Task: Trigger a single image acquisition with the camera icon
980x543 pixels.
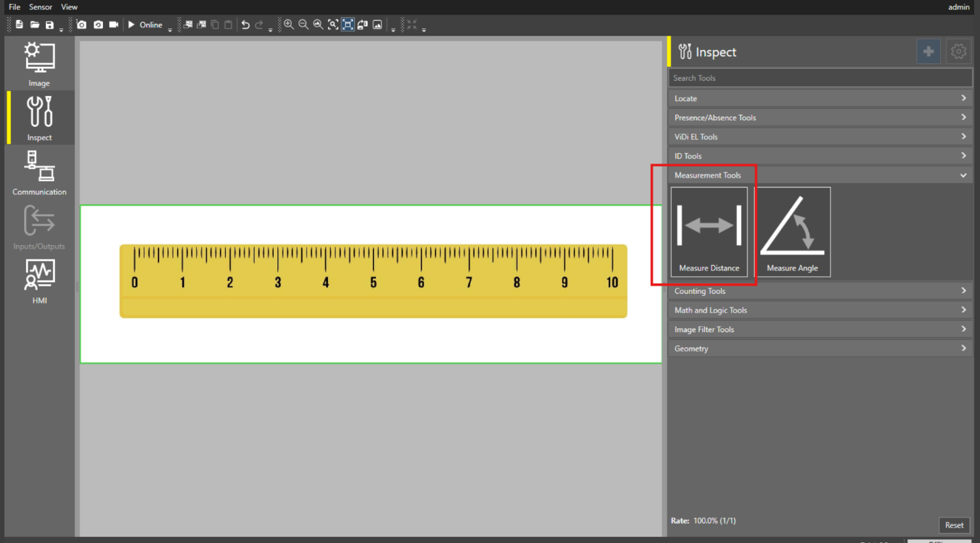Action: coord(82,25)
